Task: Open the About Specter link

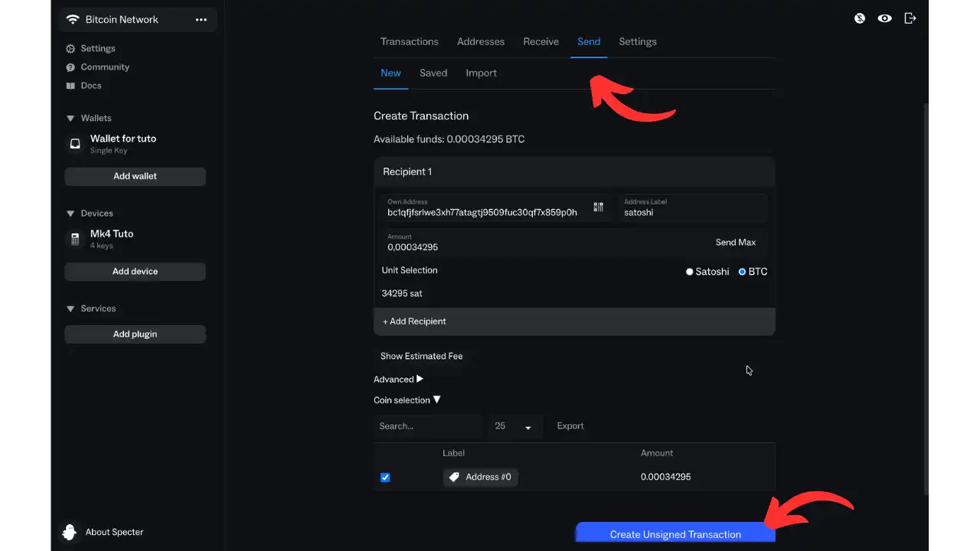Action: [x=114, y=532]
